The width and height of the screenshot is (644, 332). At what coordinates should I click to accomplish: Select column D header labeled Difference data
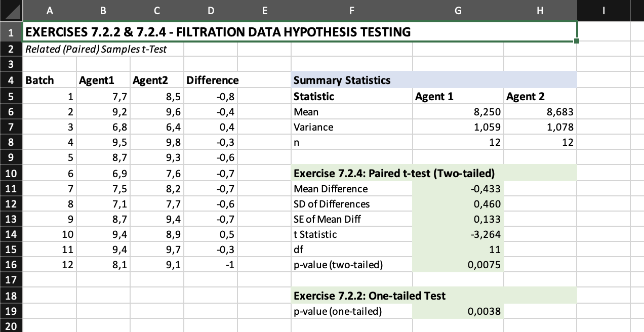pos(211,10)
